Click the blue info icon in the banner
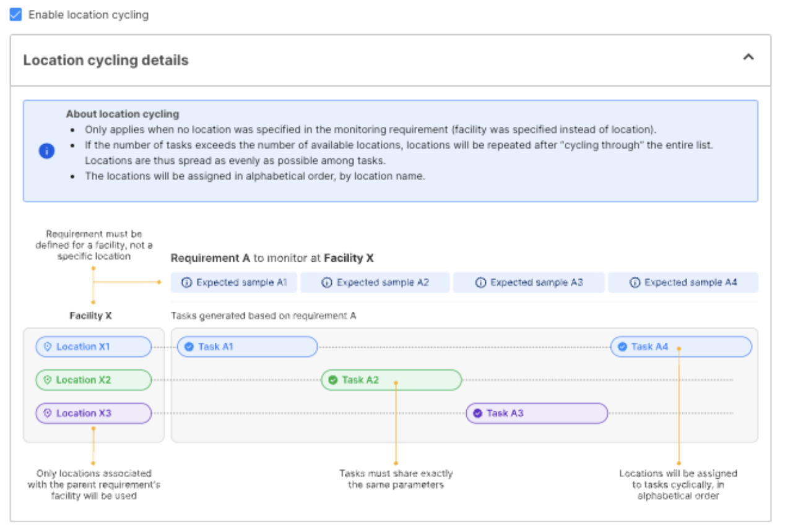The width and height of the screenshot is (785, 532). 46,151
